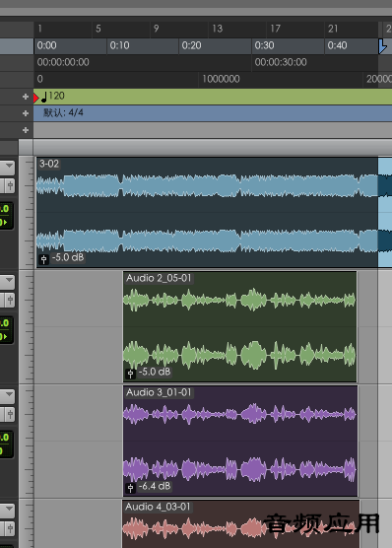Click the plus button on the 4/4 meter ruler
The image size is (392, 548).
tap(26, 113)
